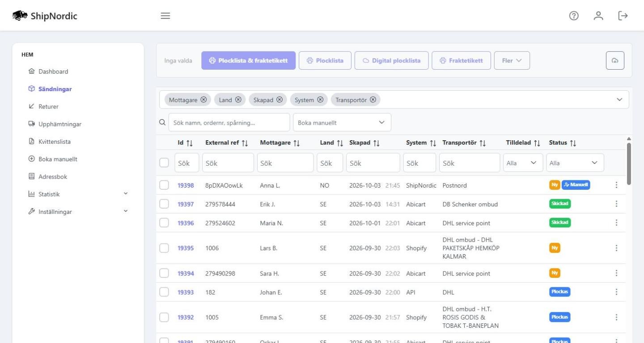Expand the Fler actions dropdown

512,60
